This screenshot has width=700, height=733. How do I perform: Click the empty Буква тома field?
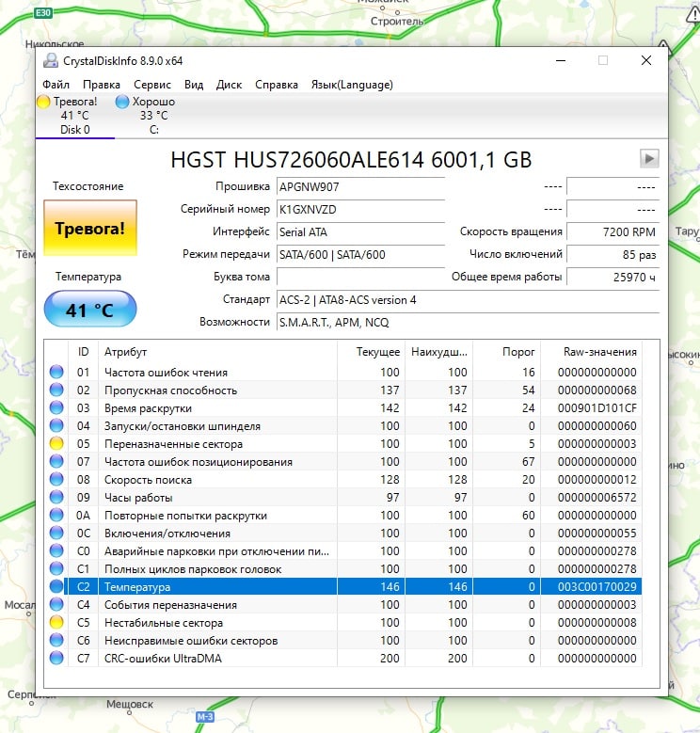coord(360,278)
